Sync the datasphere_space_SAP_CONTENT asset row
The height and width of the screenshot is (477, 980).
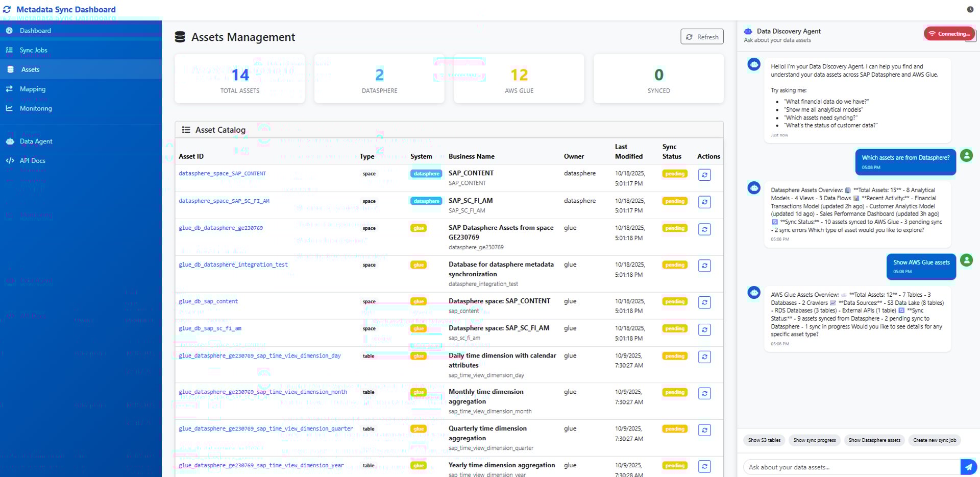click(704, 175)
